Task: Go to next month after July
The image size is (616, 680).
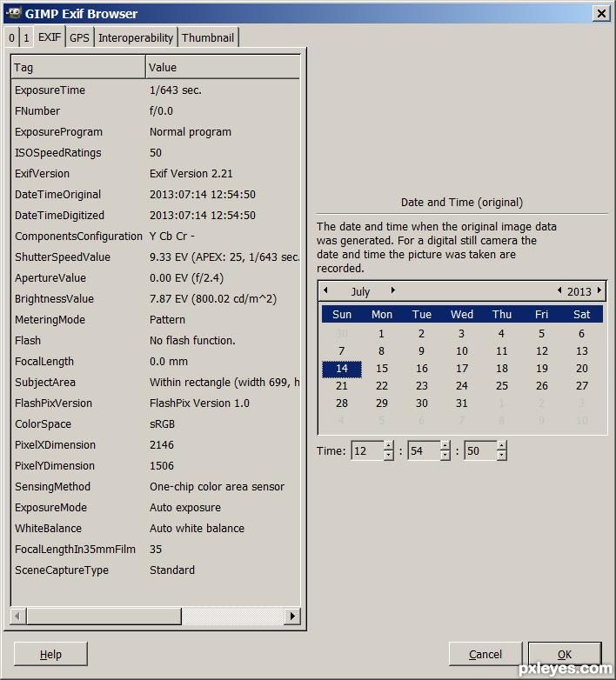Action: point(392,290)
